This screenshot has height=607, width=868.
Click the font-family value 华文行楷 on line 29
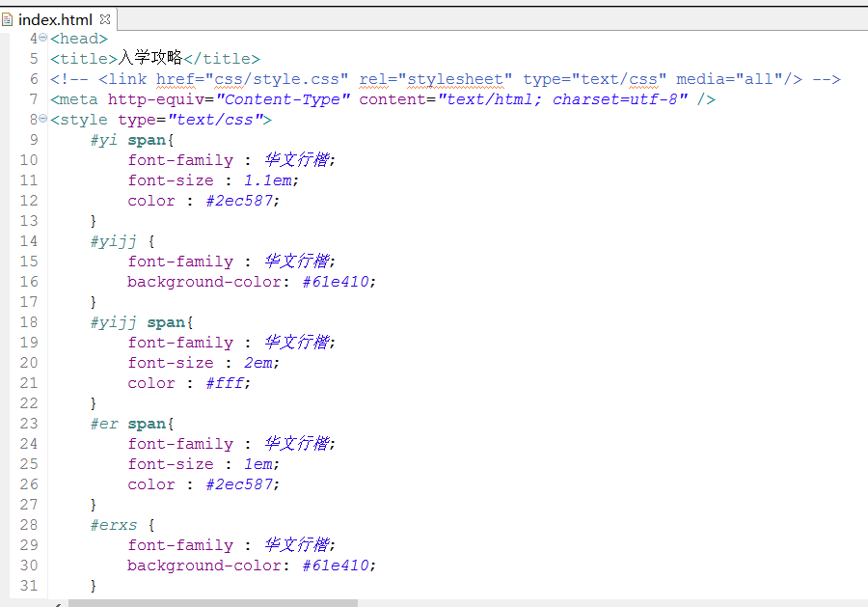pos(297,544)
